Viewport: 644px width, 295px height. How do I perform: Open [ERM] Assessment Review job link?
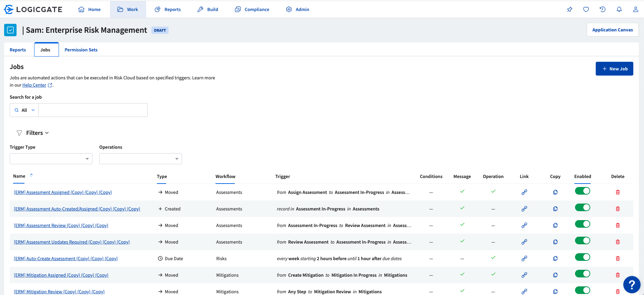61,225
